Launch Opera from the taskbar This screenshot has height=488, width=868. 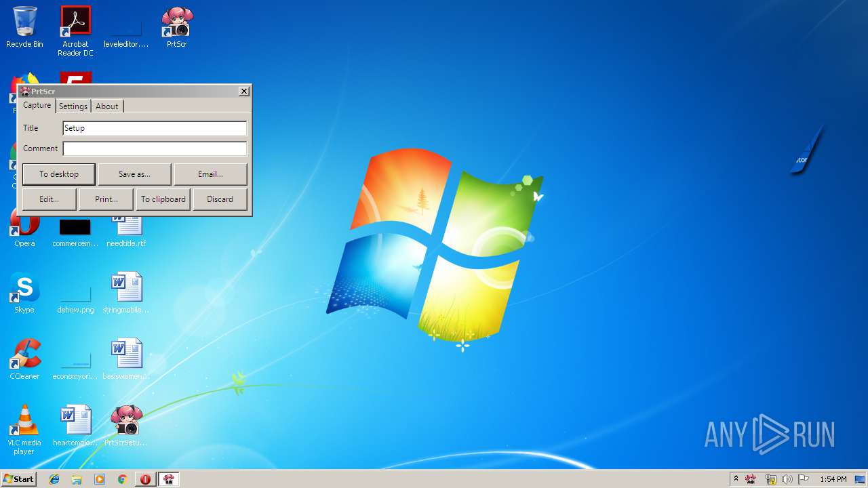[x=145, y=479]
